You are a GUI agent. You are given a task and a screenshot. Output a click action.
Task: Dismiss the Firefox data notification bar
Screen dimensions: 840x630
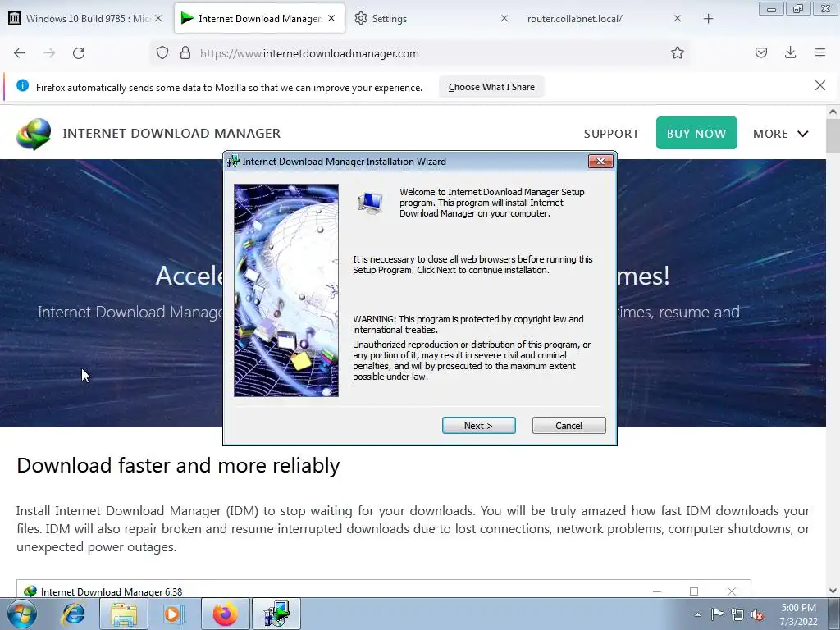(x=819, y=85)
